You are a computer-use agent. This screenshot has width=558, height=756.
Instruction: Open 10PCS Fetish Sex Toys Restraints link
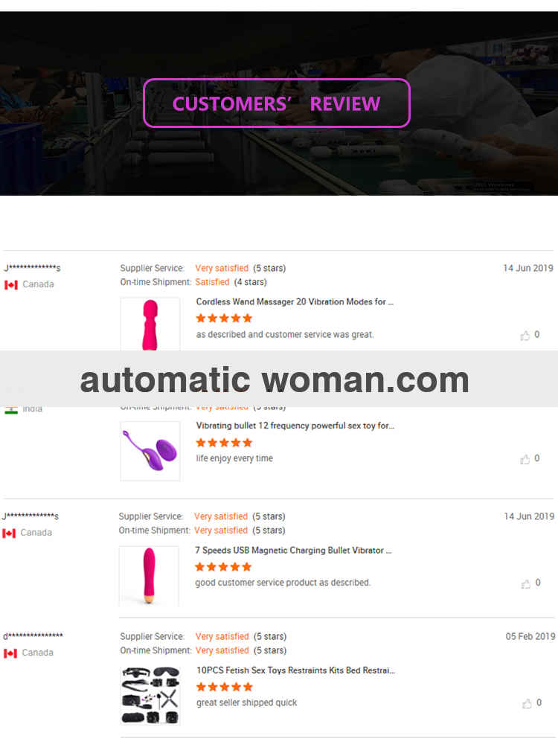coord(295,670)
